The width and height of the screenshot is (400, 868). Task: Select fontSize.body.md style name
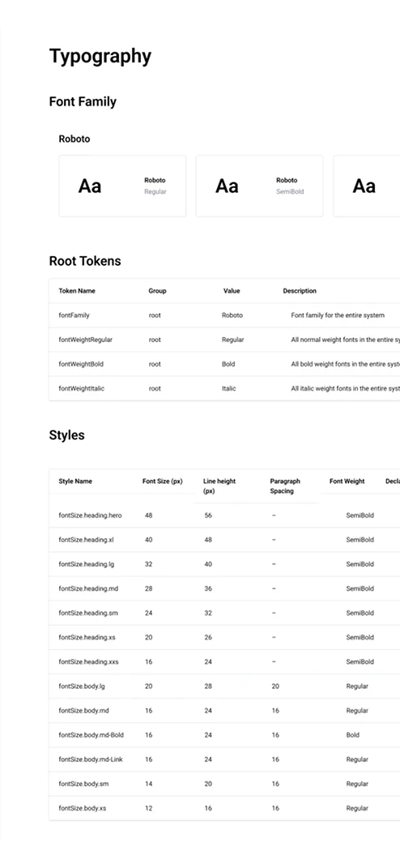click(83, 710)
